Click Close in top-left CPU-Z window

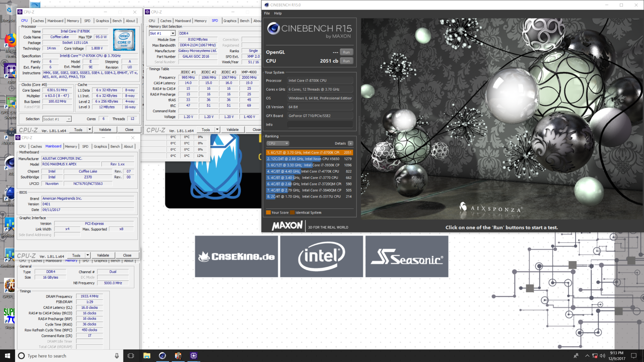(x=129, y=130)
